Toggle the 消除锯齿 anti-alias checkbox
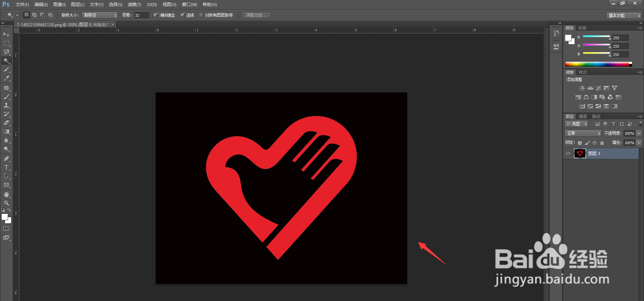 tap(155, 15)
